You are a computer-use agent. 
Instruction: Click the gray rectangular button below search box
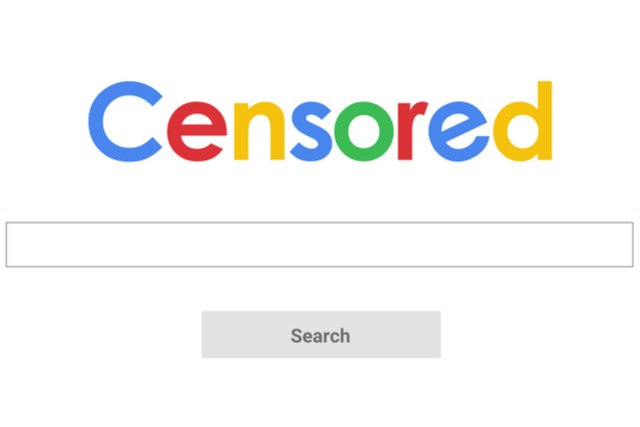click(321, 335)
